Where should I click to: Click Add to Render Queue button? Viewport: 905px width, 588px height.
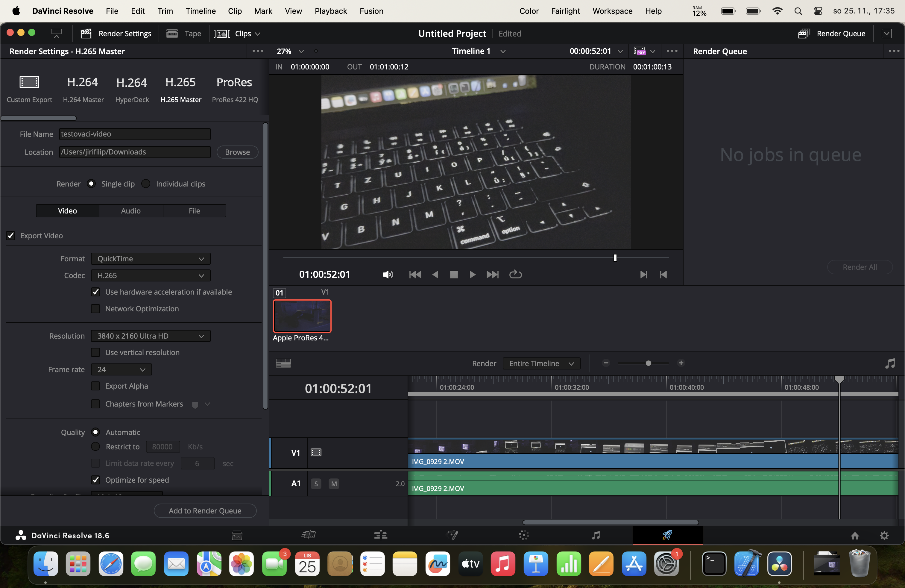click(x=205, y=510)
